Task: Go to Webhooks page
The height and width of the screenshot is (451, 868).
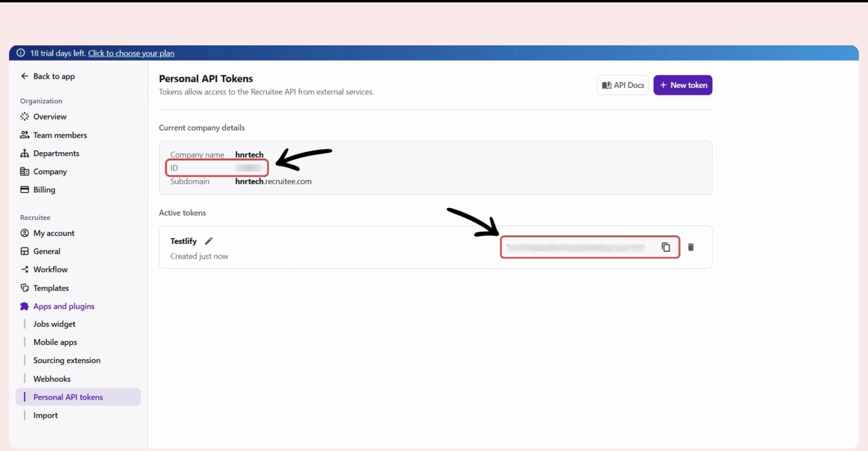Action: point(52,379)
